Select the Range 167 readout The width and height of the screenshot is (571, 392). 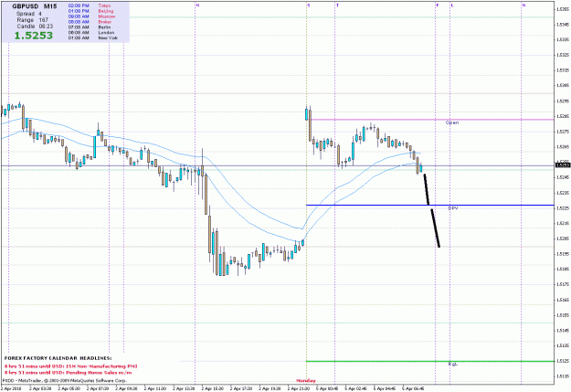point(32,20)
